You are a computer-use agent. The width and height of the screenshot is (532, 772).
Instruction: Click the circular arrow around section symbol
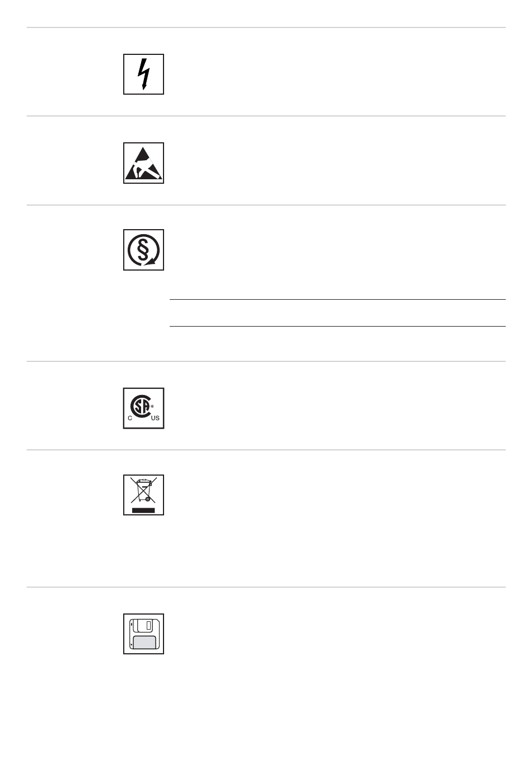[x=143, y=250]
